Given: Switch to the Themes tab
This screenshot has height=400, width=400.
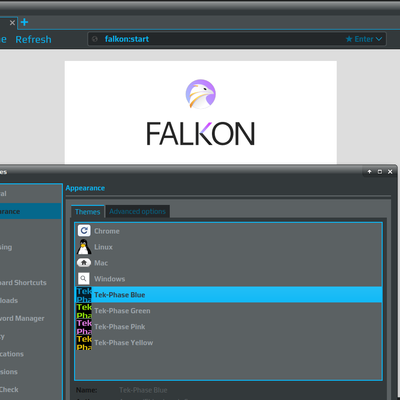Looking at the screenshot, I should pyautogui.click(x=88, y=212).
